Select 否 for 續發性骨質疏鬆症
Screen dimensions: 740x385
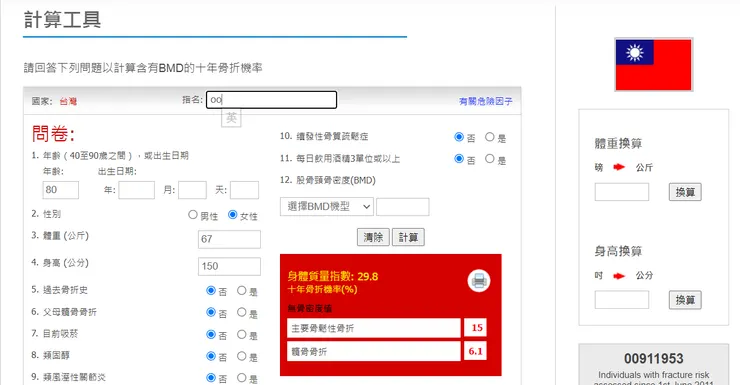click(x=459, y=137)
